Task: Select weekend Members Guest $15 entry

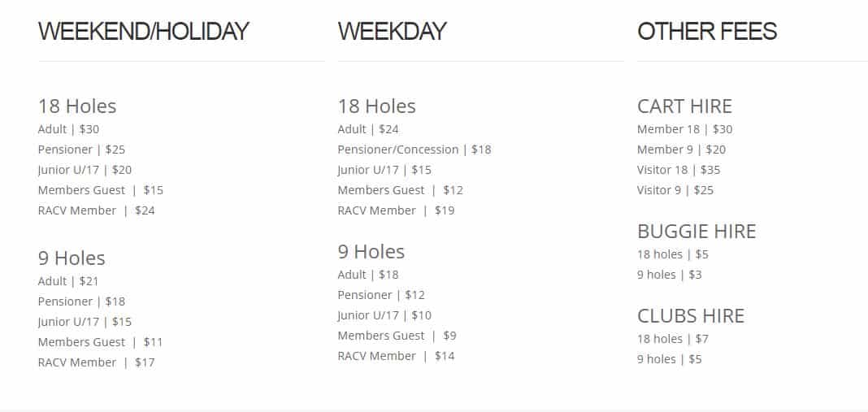Action: click(x=101, y=190)
